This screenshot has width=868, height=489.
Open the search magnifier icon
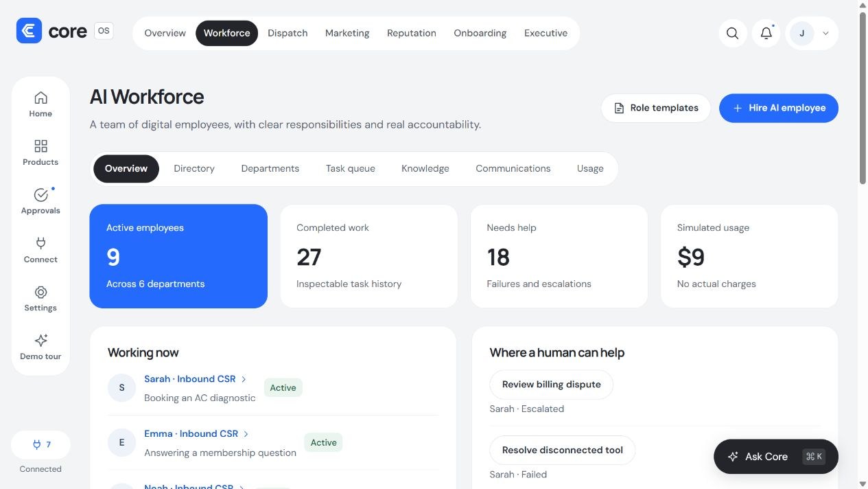(x=733, y=33)
